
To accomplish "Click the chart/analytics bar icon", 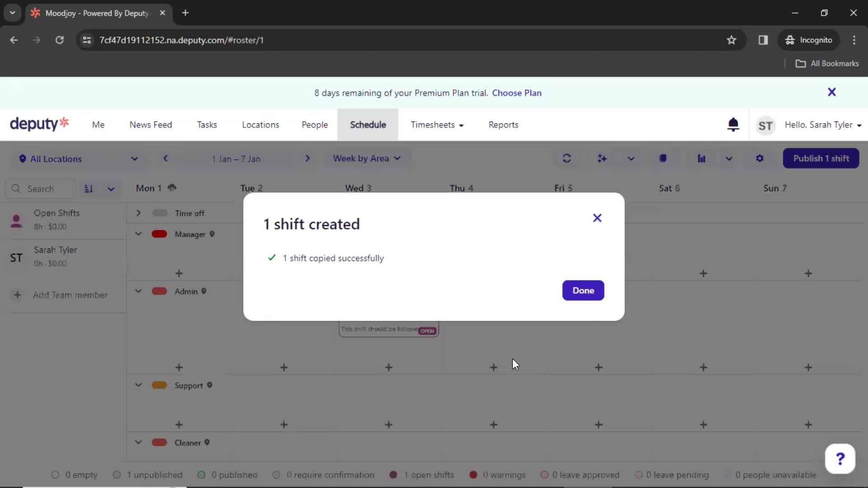I will [x=700, y=158].
